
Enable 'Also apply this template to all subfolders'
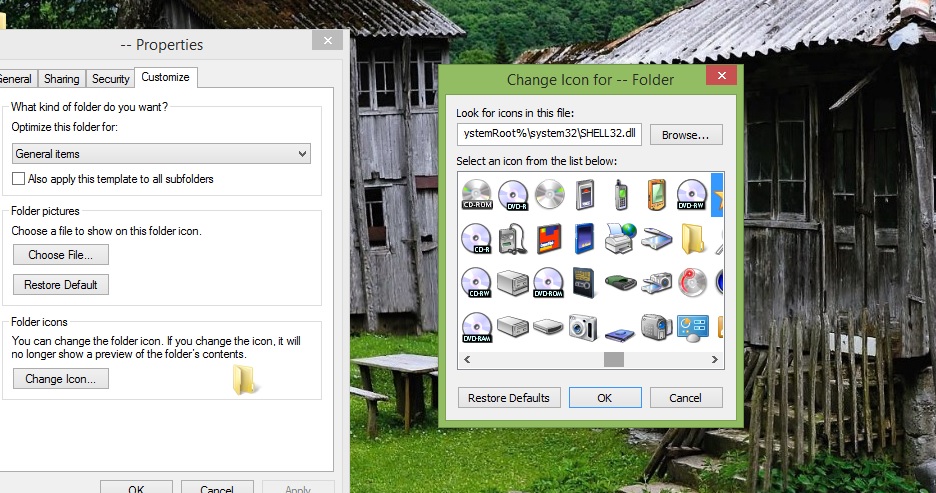point(19,178)
